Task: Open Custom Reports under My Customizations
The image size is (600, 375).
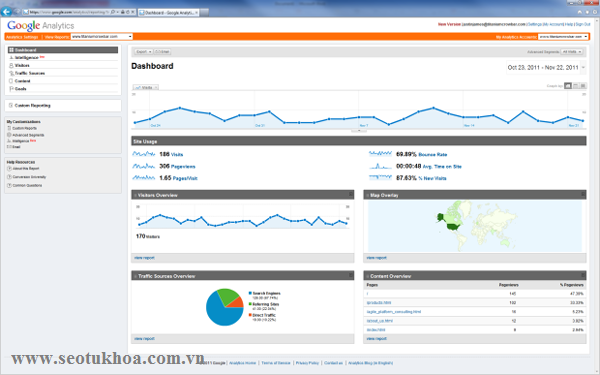Action: click(24, 128)
